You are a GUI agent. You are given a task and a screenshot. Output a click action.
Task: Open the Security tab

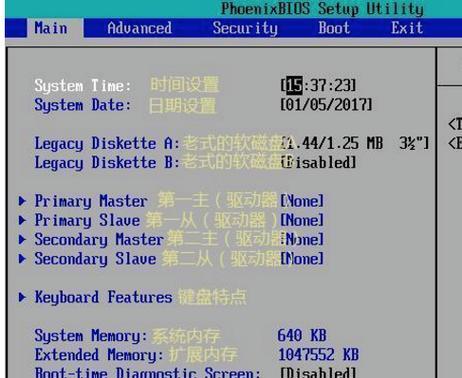point(245,28)
